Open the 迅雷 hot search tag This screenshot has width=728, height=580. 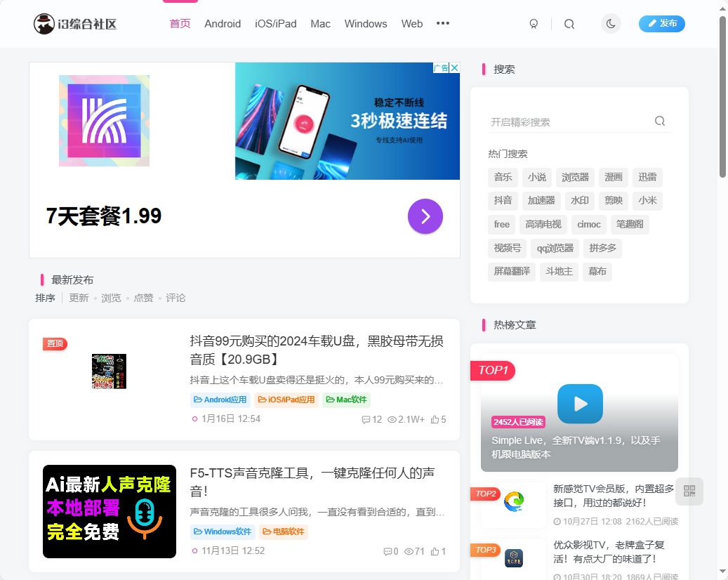(x=647, y=177)
